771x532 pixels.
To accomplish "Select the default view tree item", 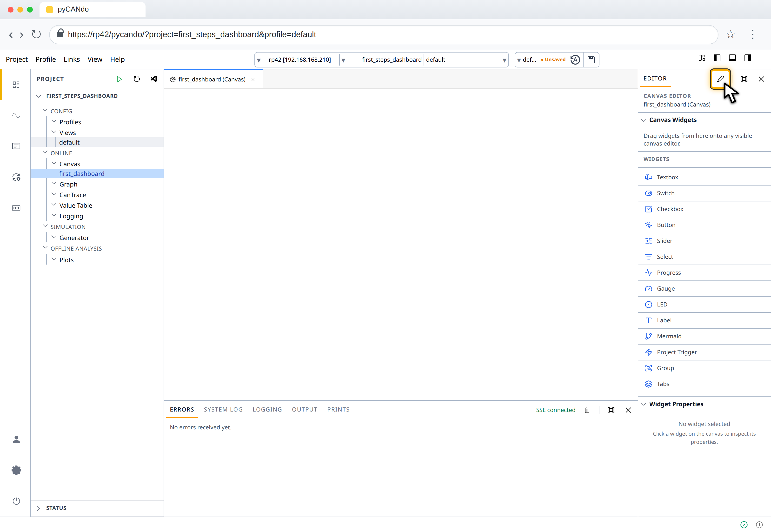I will [x=97, y=142].
